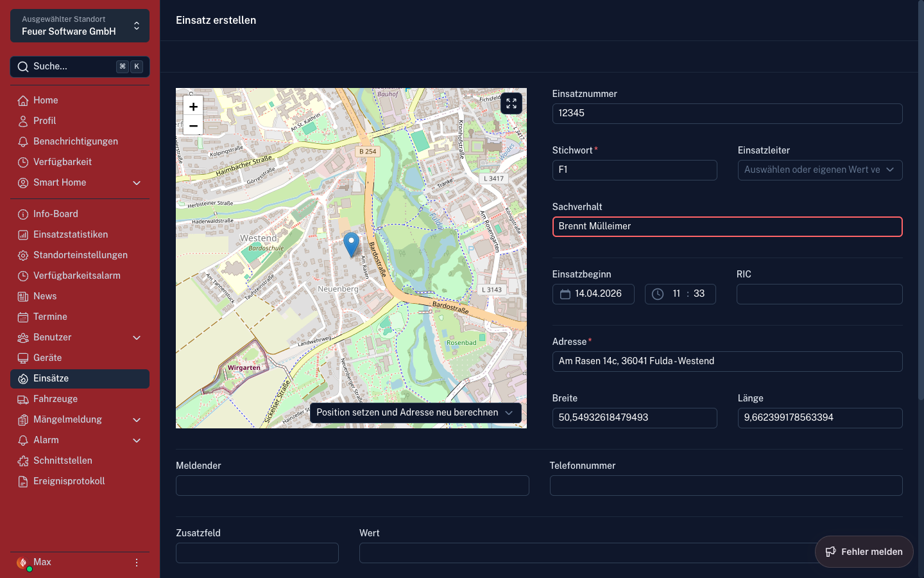Expand the Mängelmeldung submenu
The image size is (924, 578).
tap(137, 420)
